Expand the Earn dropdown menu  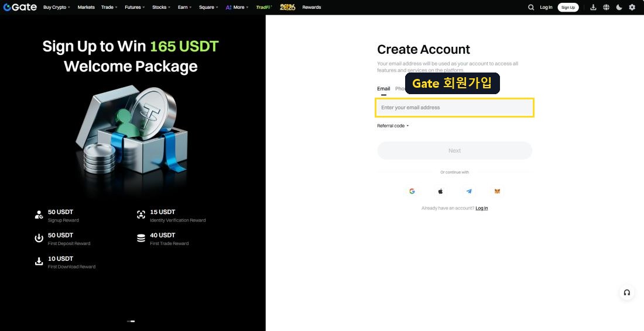(184, 8)
